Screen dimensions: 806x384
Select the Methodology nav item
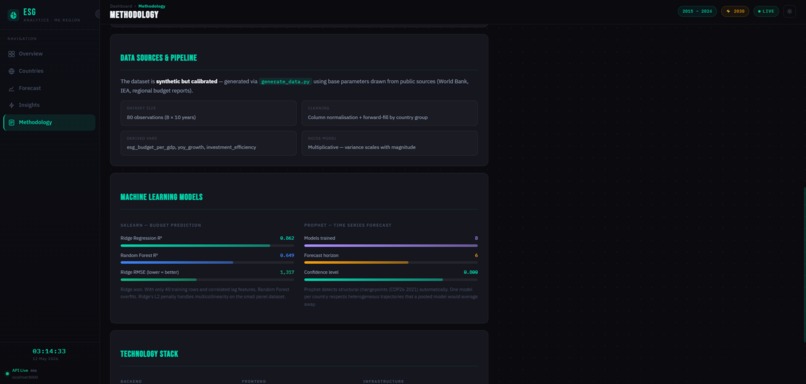[49, 122]
